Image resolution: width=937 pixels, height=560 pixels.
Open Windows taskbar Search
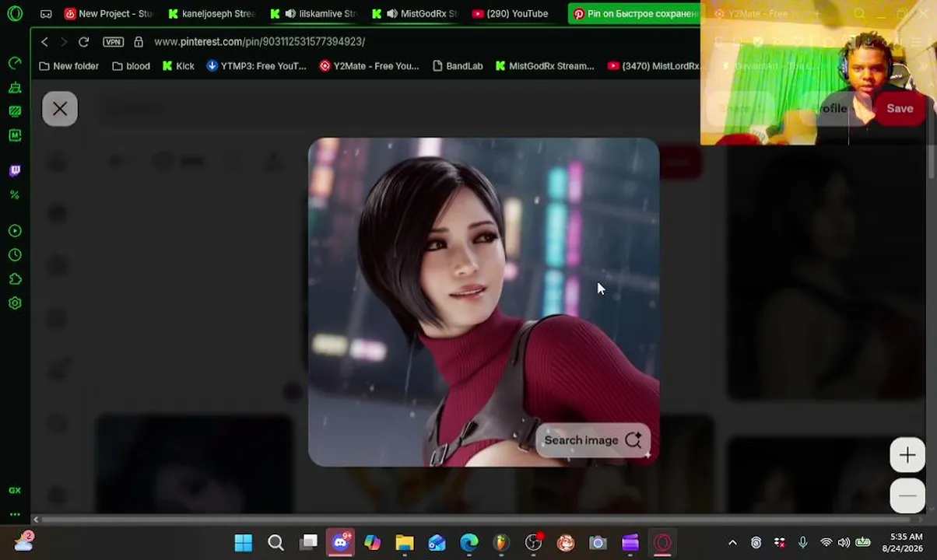(276, 543)
